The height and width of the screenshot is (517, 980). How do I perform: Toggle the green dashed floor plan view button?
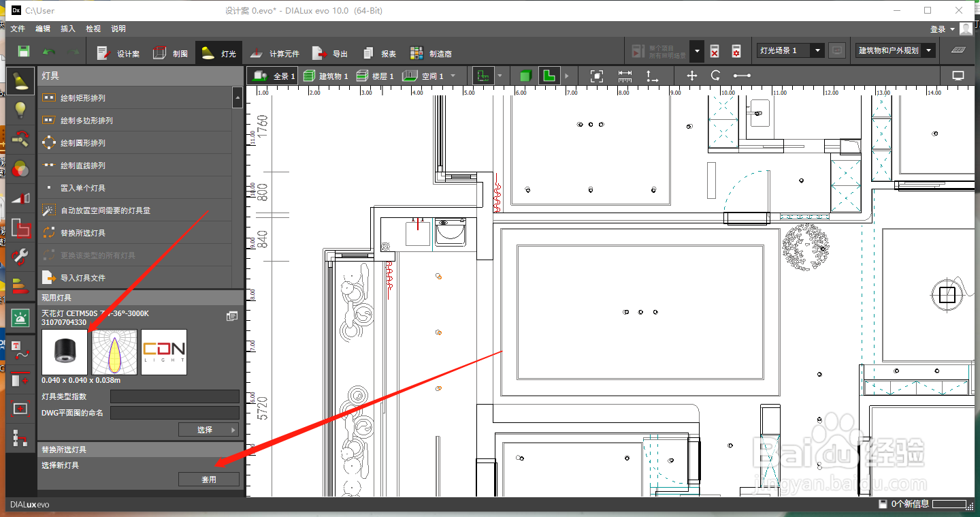tap(484, 76)
